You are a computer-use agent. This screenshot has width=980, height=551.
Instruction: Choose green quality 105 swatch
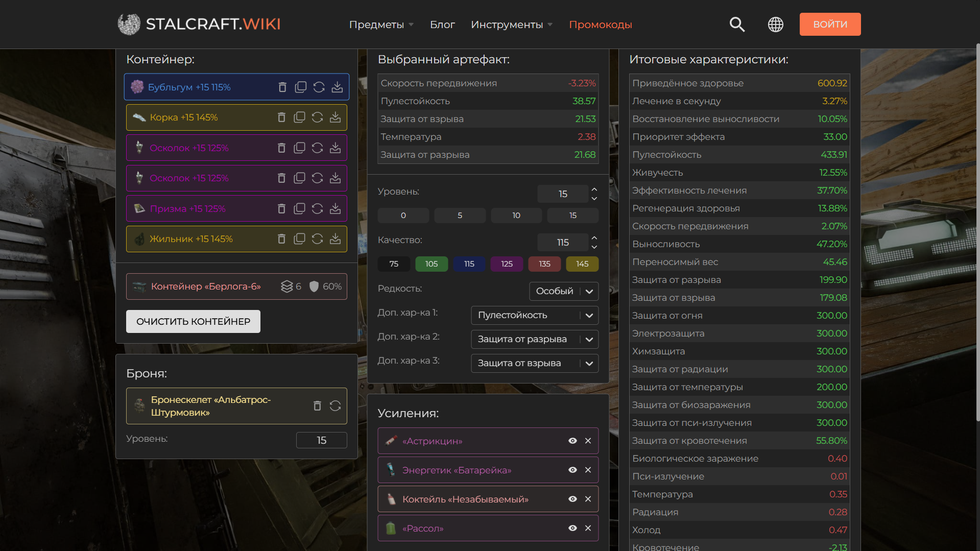pyautogui.click(x=432, y=264)
